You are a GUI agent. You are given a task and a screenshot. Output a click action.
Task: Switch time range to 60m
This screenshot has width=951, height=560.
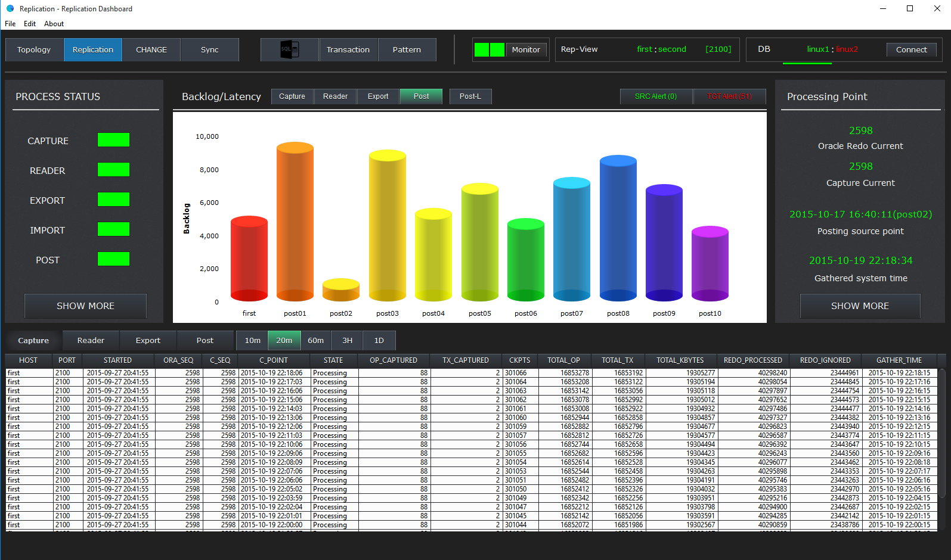315,340
